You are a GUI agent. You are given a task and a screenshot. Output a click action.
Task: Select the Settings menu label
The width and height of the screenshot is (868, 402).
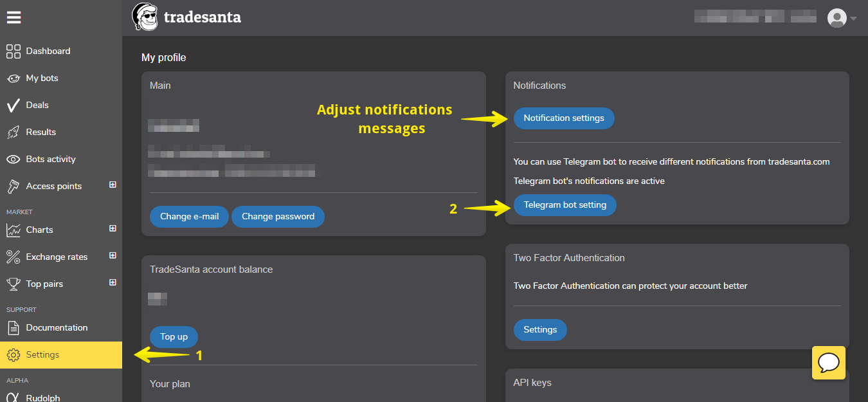pos(42,355)
